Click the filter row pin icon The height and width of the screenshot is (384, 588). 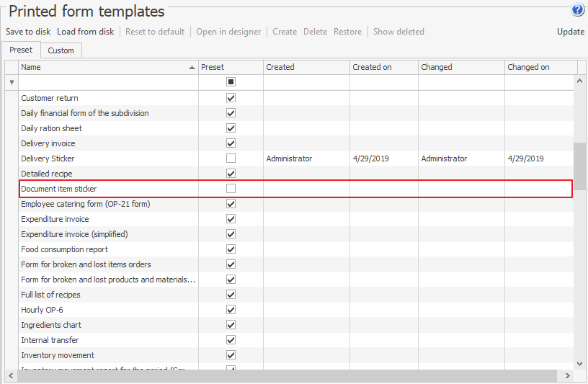tap(11, 83)
